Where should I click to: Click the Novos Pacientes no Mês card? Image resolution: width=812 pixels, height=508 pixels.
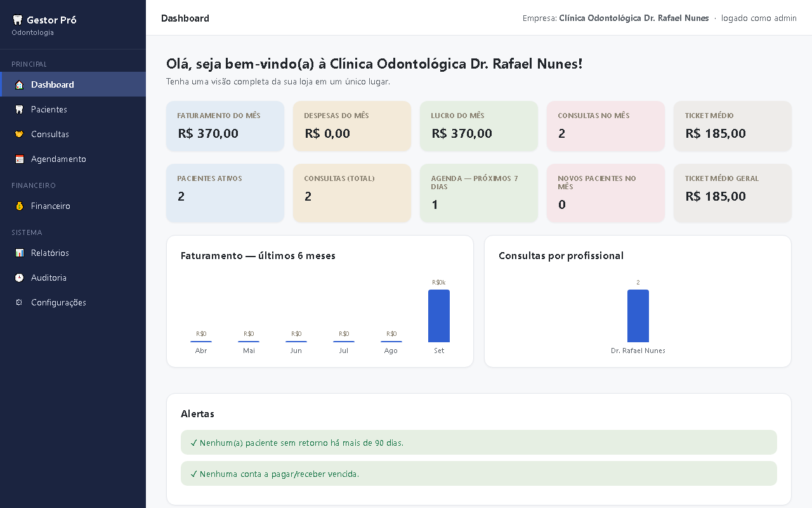[x=606, y=193]
